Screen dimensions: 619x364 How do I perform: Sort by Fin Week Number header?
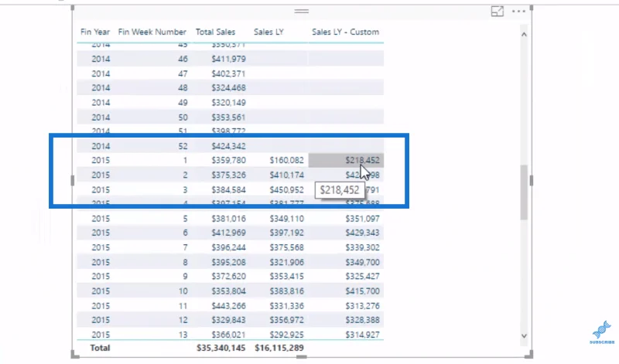pyautogui.click(x=152, y=32)
